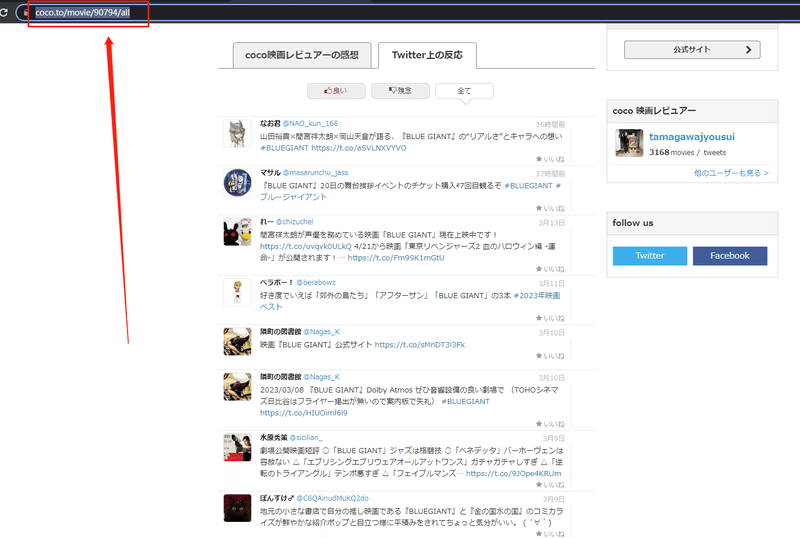This screenshot has width=800, height=539.
Task: Open tamagawajyousui reviewer profile link
Action: (x=692, y=137)
